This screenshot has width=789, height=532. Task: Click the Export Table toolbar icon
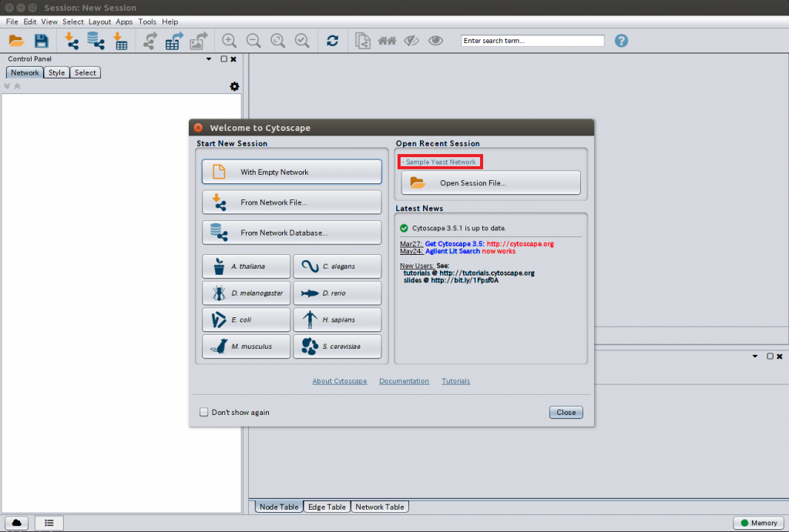174,41
